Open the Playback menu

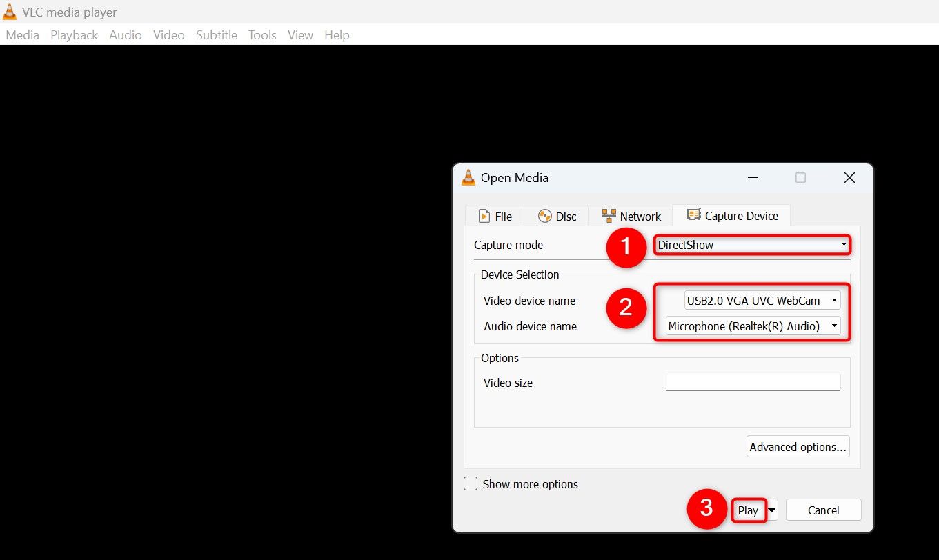(74, 34)
